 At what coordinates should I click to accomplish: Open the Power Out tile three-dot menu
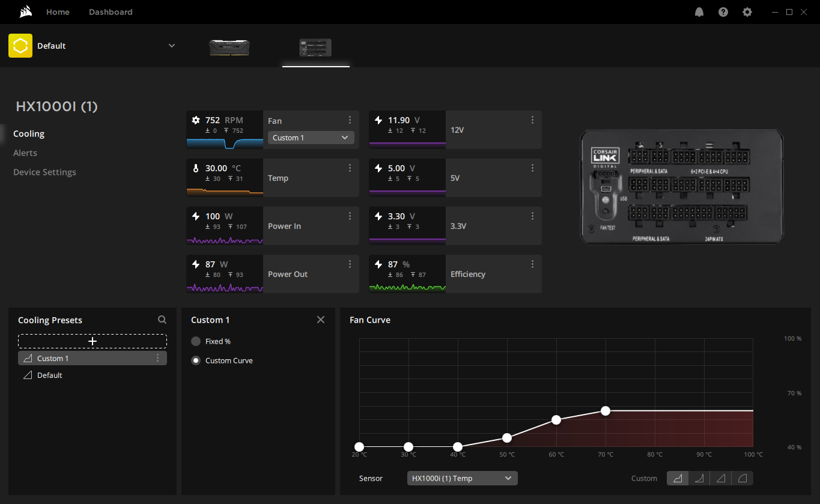pyautogui.click(x=350, y=264)
